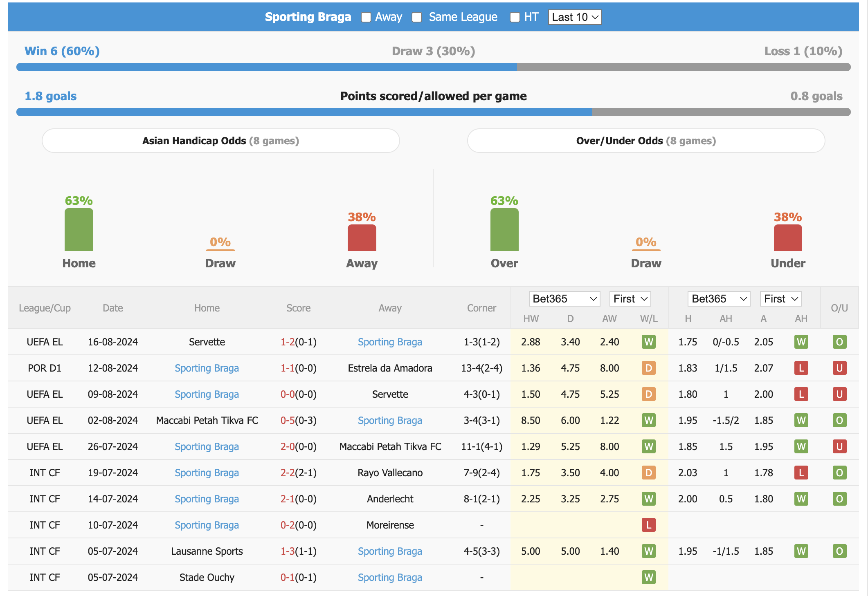This screenshot has height=596, width=868.
Task: Click the red Away 38% bar
Action: click(x=362, y=238)
